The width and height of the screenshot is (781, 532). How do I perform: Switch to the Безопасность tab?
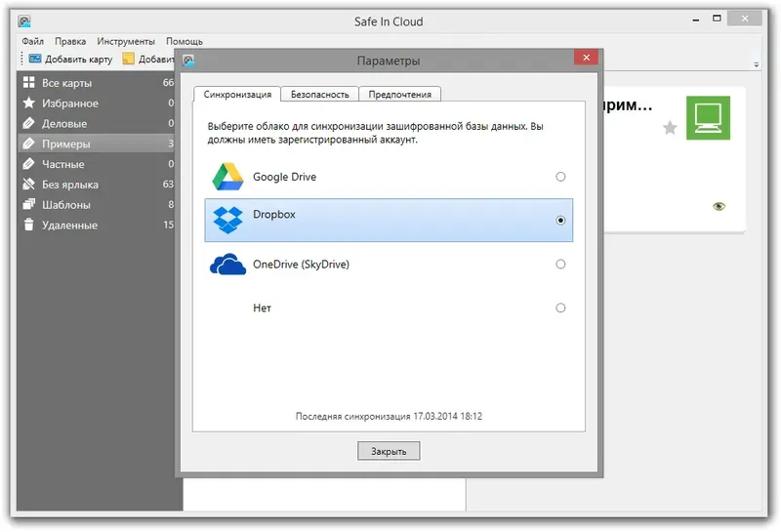[x=320, y=94]
